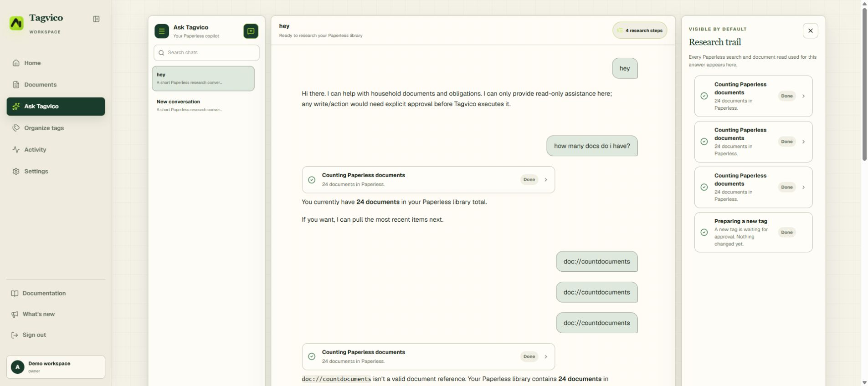The width and height of the screenshot is (868, 386).
Task: Click 'how many docs do i have?' message
Action: point(592,146)
